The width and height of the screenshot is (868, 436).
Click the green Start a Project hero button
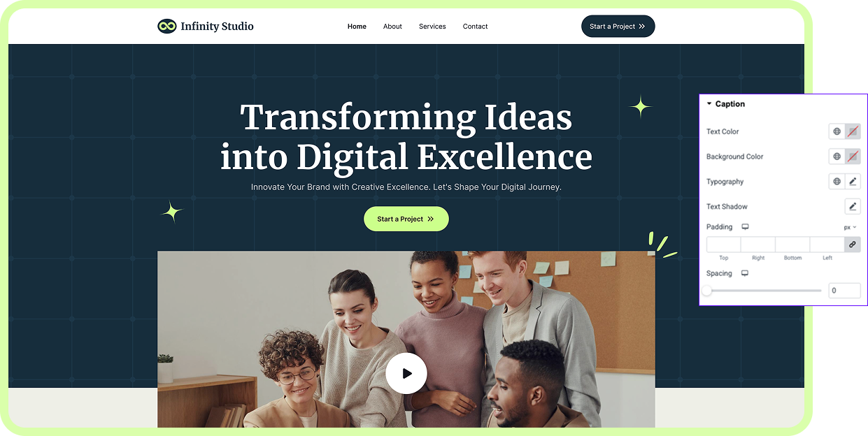(x=406, y=219)
